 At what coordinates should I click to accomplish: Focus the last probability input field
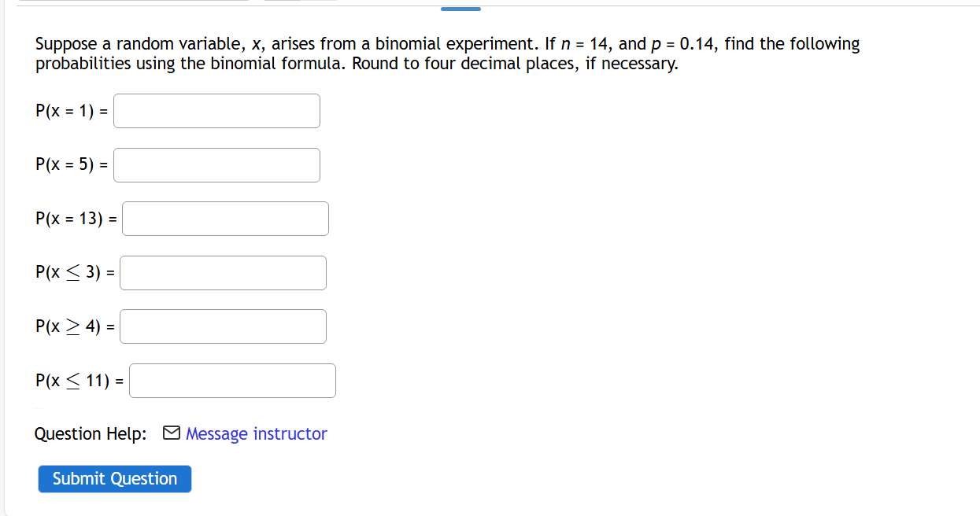click(232, 380)
